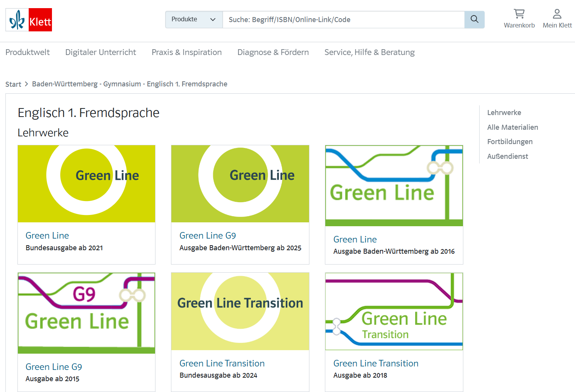Go to Start in the breadcrumb

coord(13,84)
